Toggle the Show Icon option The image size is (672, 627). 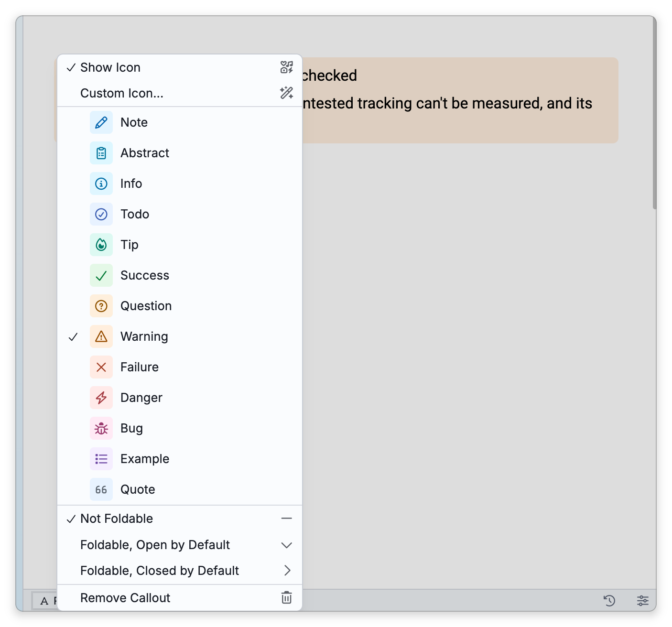(x=180, y=67)
